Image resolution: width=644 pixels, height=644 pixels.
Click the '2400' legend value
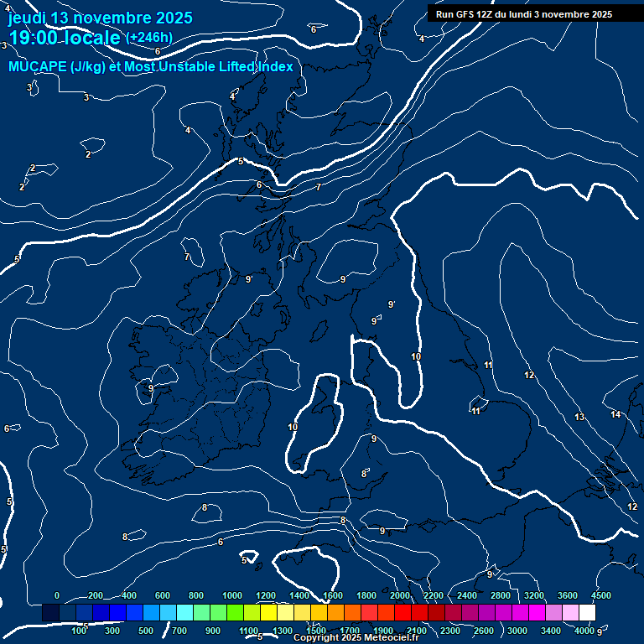pyautogui.click(x=467, y=595)
